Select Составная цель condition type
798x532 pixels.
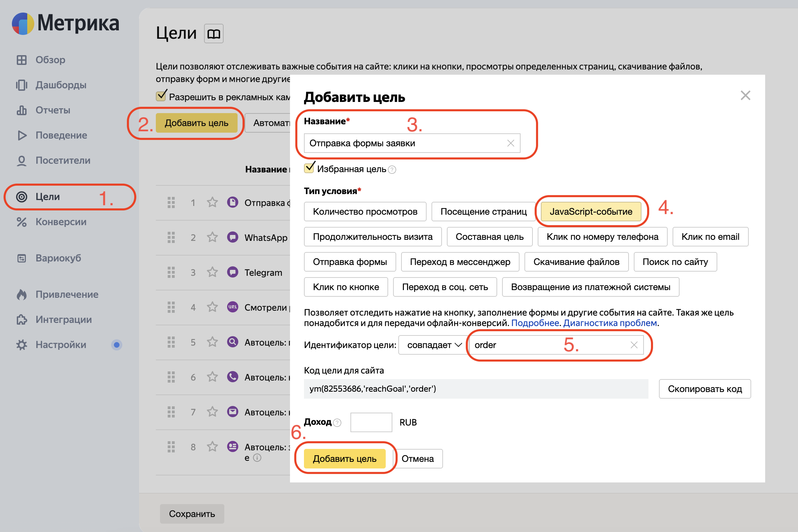click(x=489, y=237)
